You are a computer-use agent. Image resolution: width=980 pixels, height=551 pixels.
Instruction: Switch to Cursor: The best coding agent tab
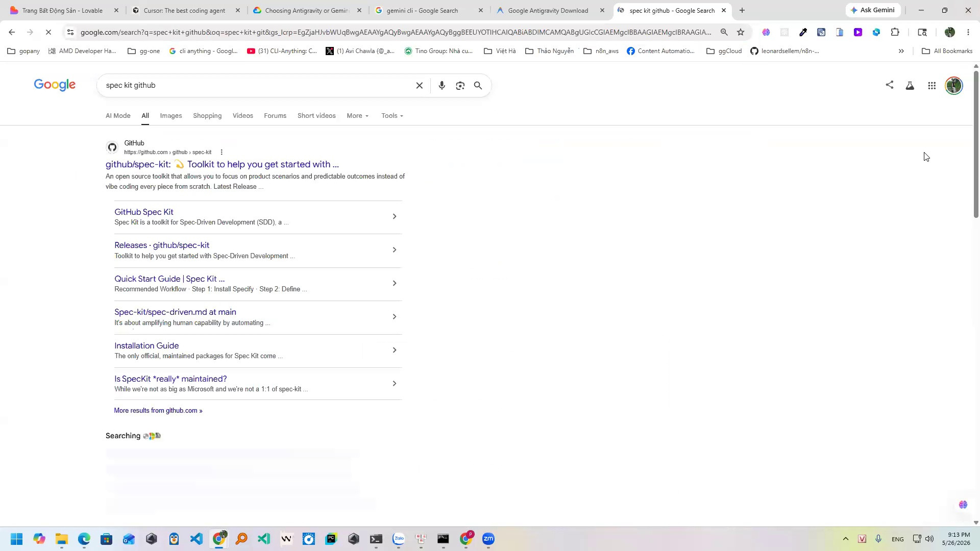pos(184,10)
